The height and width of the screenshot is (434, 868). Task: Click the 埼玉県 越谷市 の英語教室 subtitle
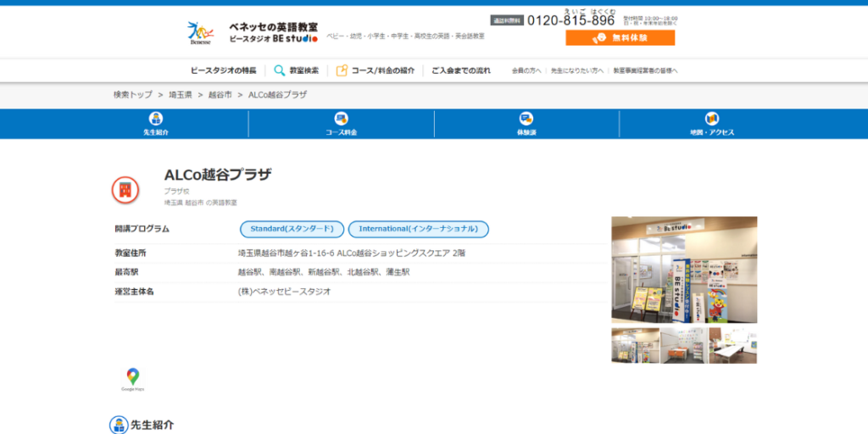[x=200, y=203]
